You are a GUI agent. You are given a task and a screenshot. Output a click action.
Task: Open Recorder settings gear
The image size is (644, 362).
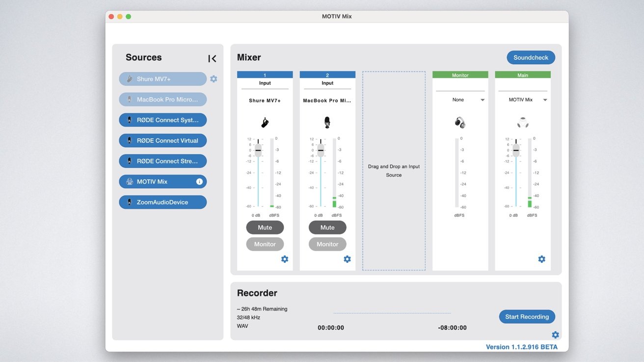[x=555, y=335]
